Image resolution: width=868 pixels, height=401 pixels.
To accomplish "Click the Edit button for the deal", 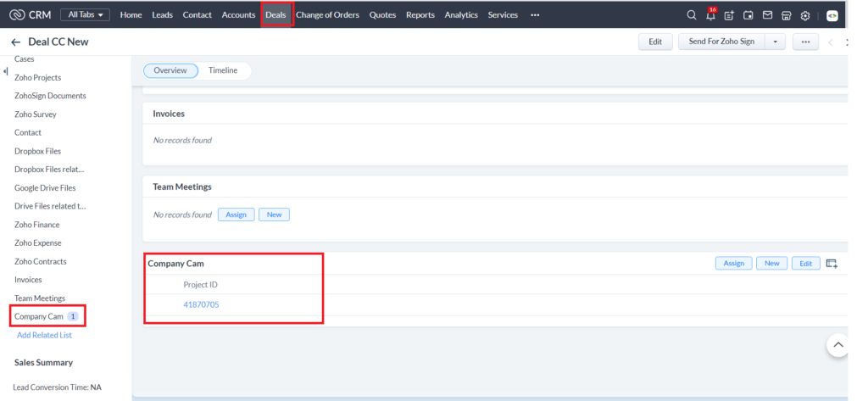I will click(x=655, y=42).
